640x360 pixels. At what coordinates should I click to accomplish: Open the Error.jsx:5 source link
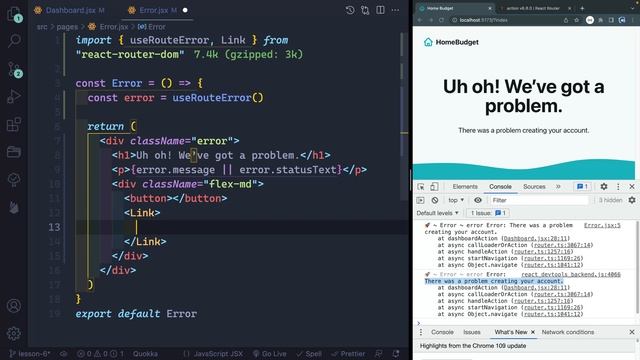coord(602,225)
